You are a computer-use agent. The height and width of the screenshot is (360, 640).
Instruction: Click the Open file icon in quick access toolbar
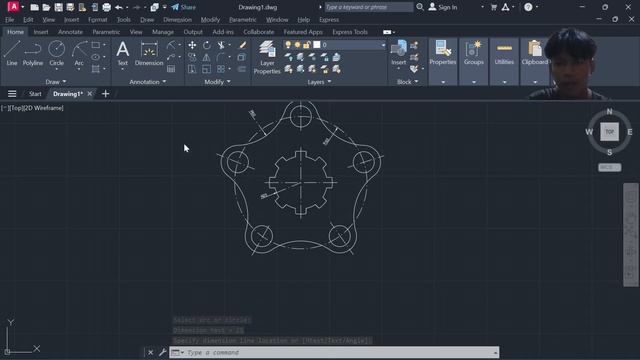click(x=46, y=7)
